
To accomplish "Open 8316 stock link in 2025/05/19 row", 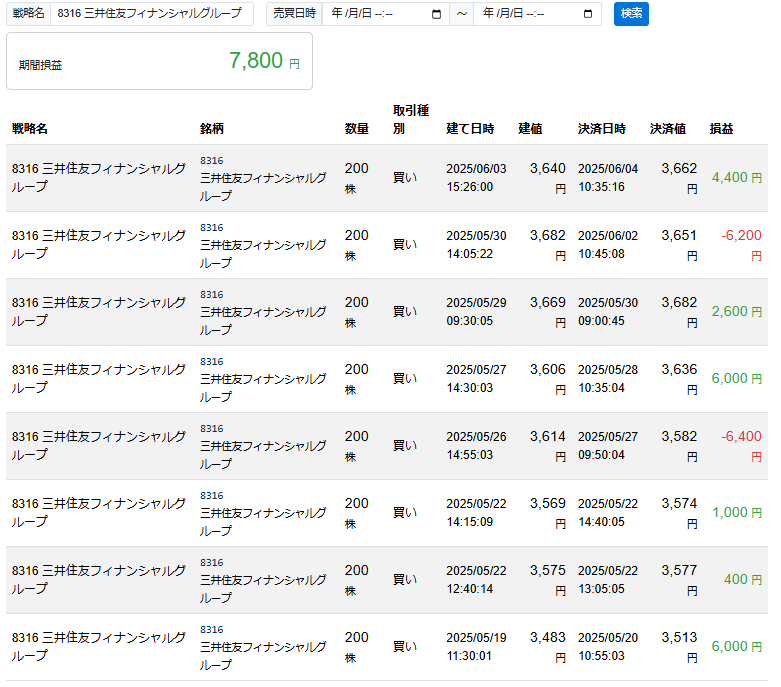I will [x=212, y=630].
